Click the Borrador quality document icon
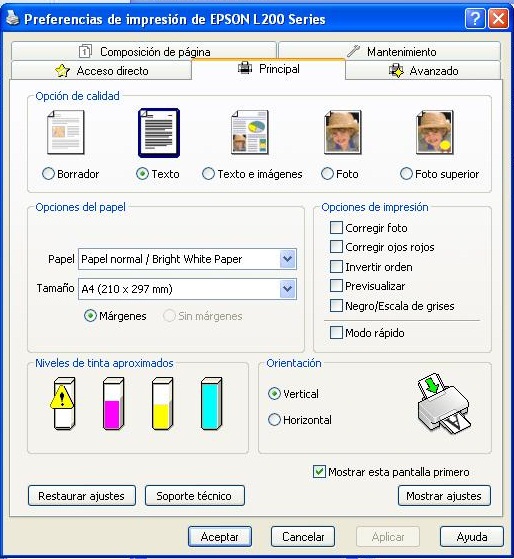This screenshot has height=559, width=514. tap(66, 132)
